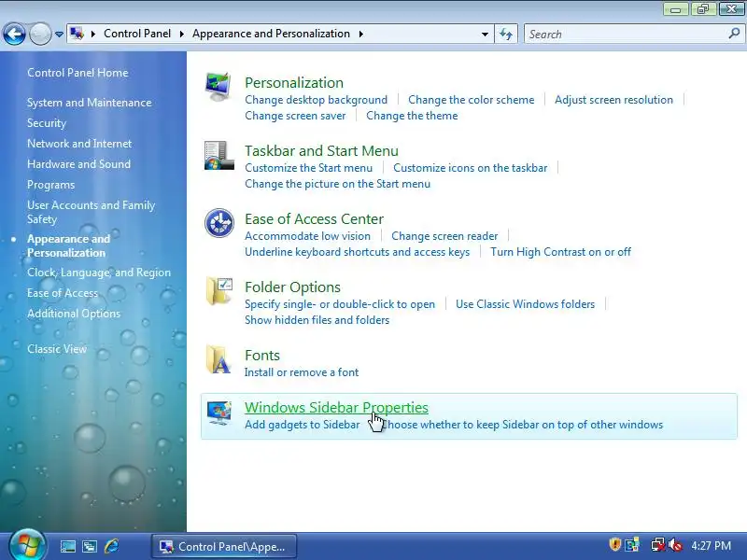Viewport: 747px width, 560px height.
Task: Click Customize the Start menu
Action: point(309,168)
